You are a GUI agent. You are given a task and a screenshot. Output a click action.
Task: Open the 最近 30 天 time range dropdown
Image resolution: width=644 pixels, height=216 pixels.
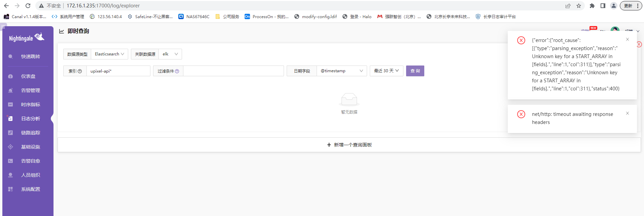[386, 71]
